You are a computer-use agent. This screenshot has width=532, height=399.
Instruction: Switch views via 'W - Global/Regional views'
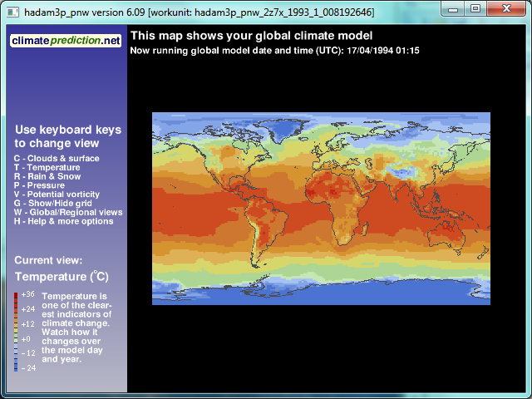(x=68, y=213)
